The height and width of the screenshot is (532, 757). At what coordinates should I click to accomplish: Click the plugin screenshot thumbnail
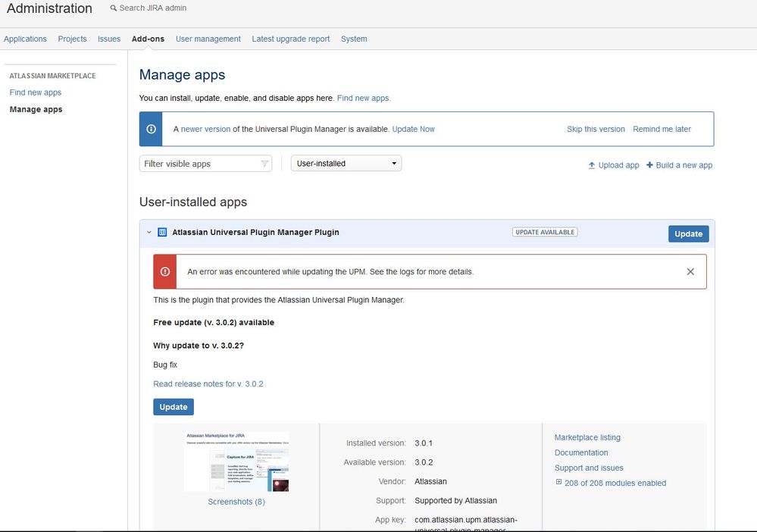click(x=236, y=462)
